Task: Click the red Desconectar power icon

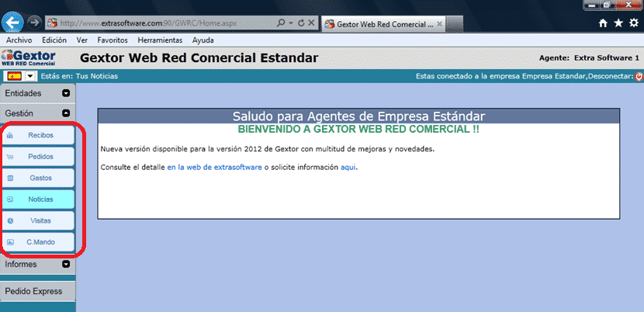Action: tap(639, 76)
